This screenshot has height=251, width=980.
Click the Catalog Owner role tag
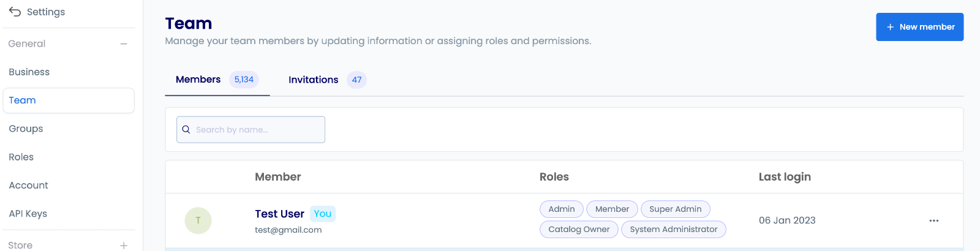pyautogui.click(x=579, y=230)
